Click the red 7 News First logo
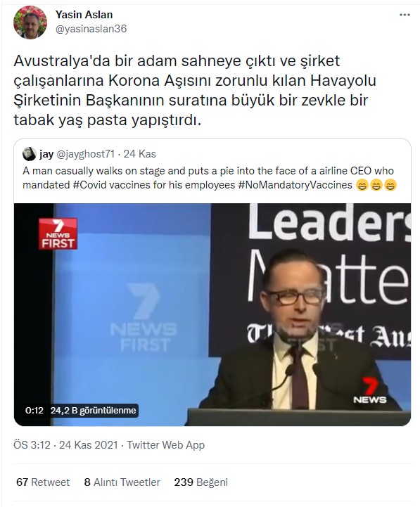Screen dimensions: 420x507 coord(58,233)
